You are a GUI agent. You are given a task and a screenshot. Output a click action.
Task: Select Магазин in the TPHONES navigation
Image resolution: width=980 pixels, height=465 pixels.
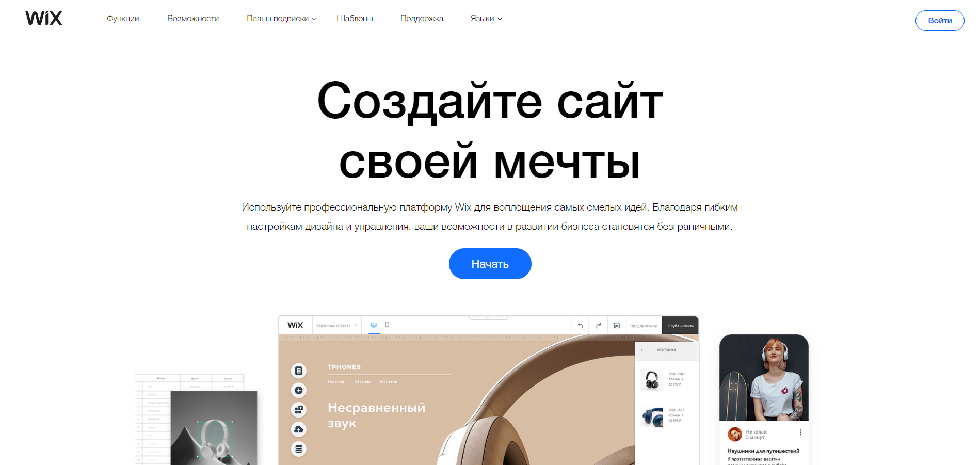coord(390,380)
